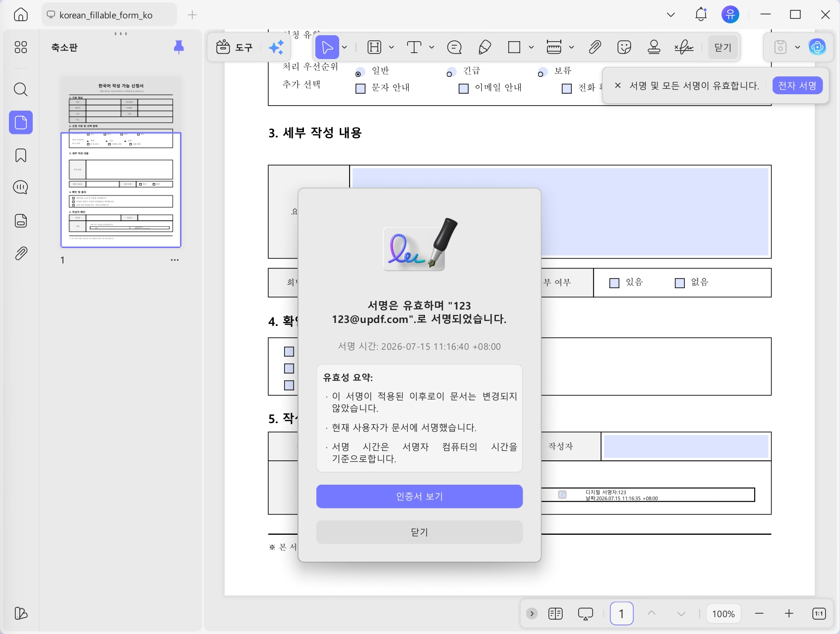
Task: Check the 있음 checkbox
Action: 614,283
